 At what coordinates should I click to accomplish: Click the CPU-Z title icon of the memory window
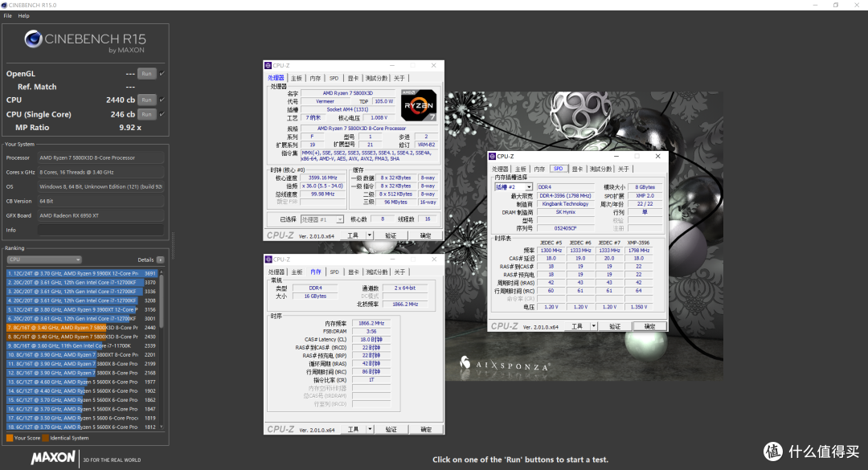pyautogui.click(x=268, y=259)
